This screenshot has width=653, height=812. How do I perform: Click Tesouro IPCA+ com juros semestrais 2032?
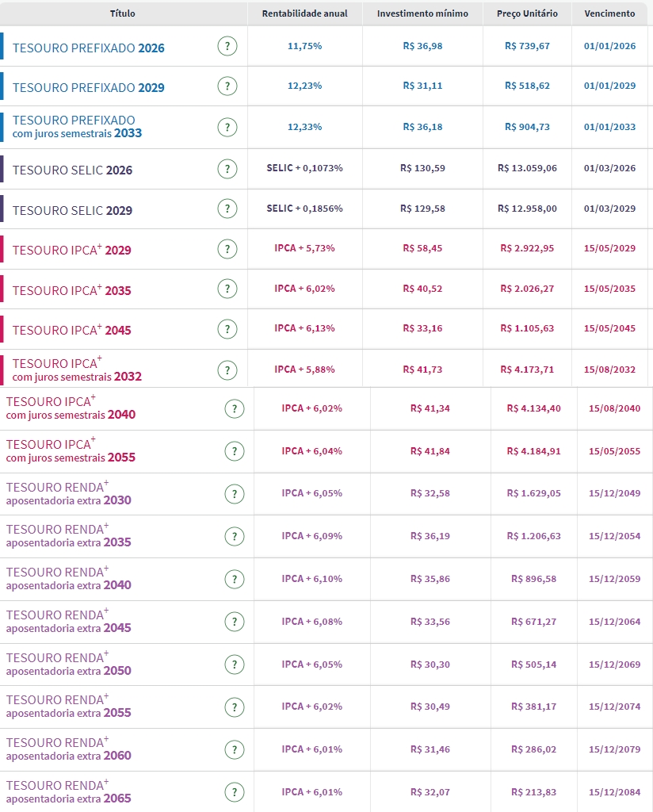pyautogui.click(x=77, y=370)
